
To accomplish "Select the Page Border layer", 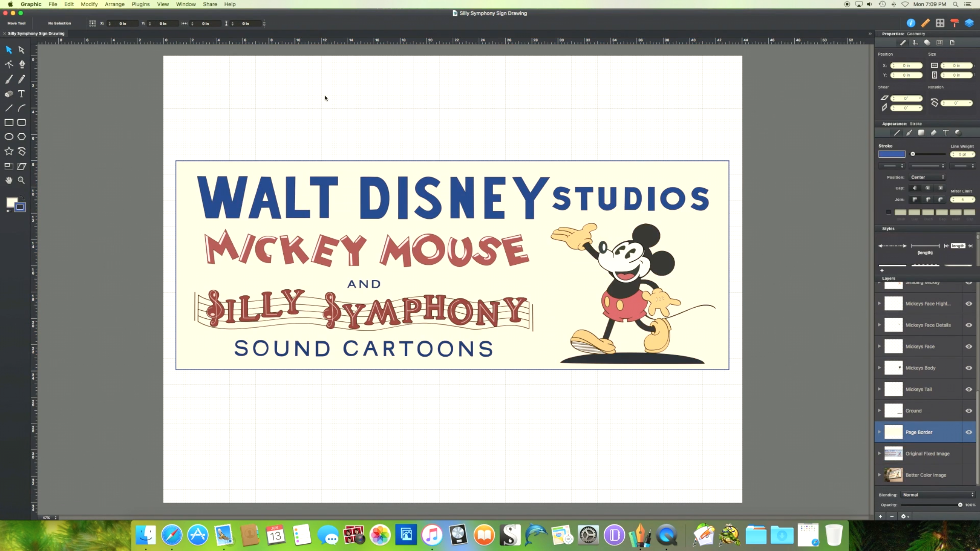I will pos(926,432).
